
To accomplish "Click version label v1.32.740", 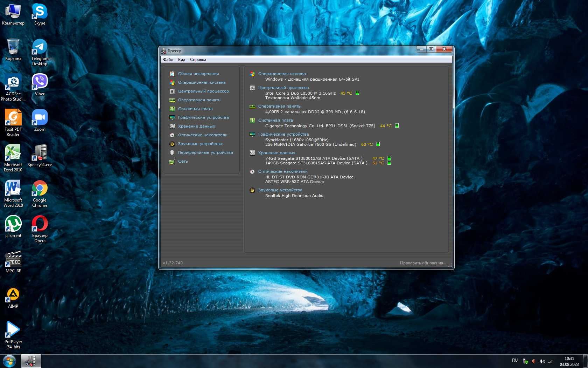I will (173, 263).
